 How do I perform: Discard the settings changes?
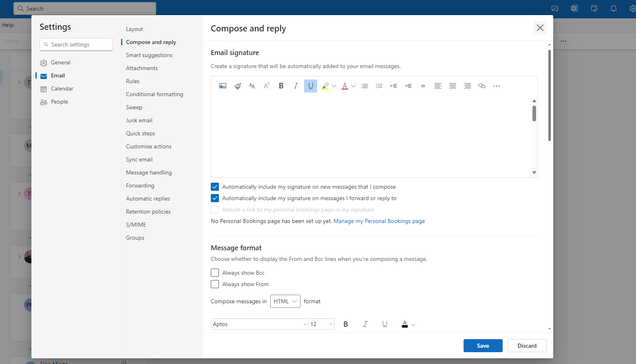pos(527,346)
